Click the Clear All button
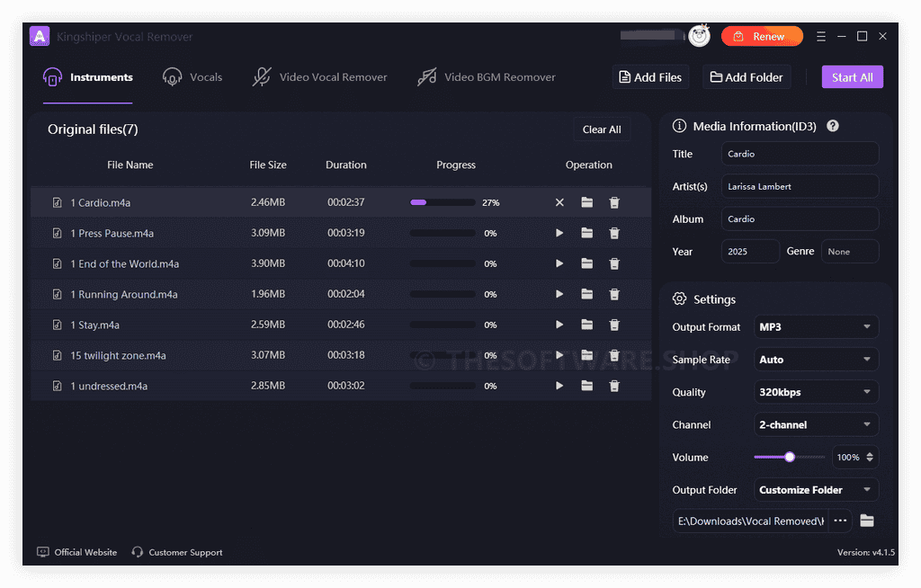Viewport: 921px width, 588px height. (x=602, y=129)
